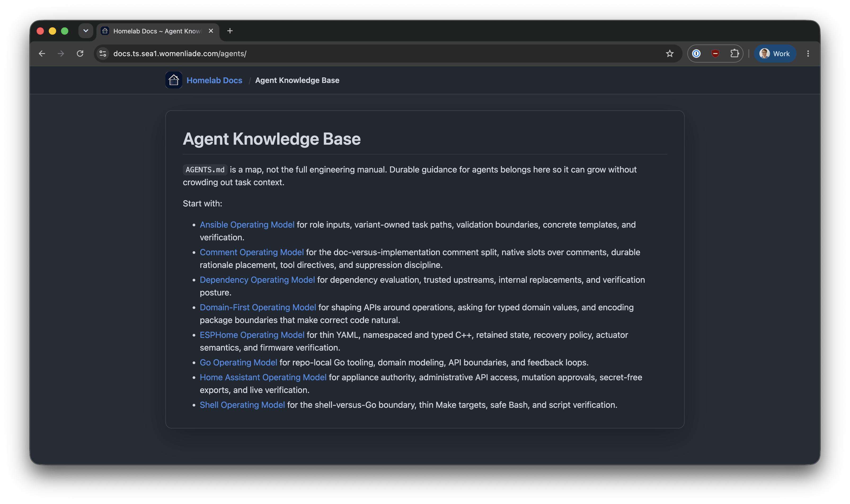Select the Homelab Docs ~ Agent Knowledge tab
Viewport: 850px width, 504px height.
[158, 31]
